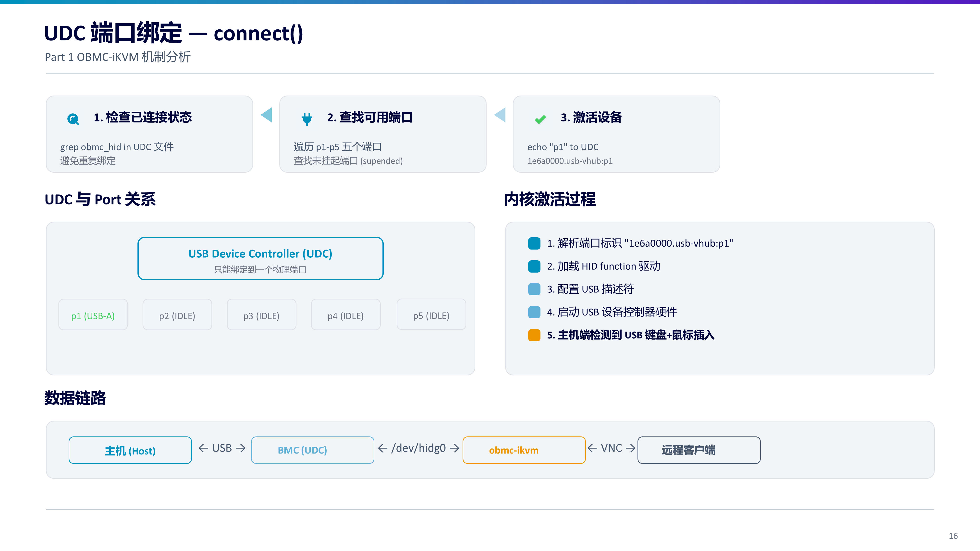980x551 pixels.
Task: Click the BMC (UDC) box
Action: click(x=313, y=450)
